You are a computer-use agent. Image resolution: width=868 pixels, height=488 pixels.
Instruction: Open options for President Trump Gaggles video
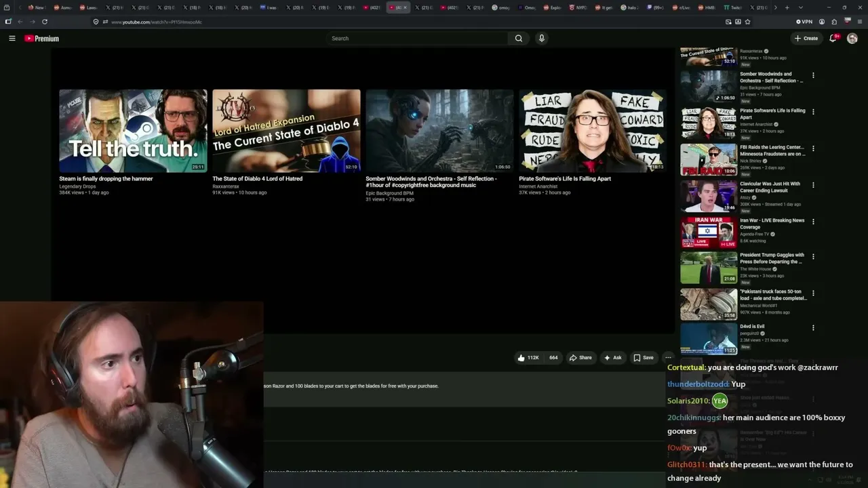click(x=813, y=257)
